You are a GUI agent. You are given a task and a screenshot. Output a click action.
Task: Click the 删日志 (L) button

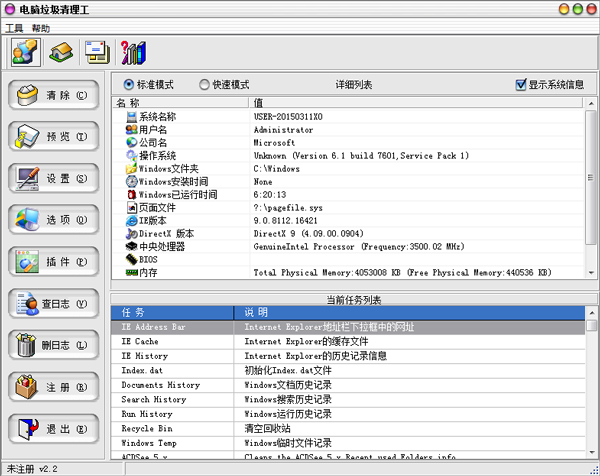pyautogui.click(x=54, y=345)
